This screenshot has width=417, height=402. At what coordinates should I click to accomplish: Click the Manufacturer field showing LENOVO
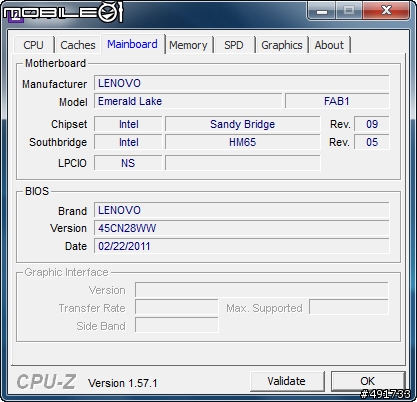[x=242, y=83]
